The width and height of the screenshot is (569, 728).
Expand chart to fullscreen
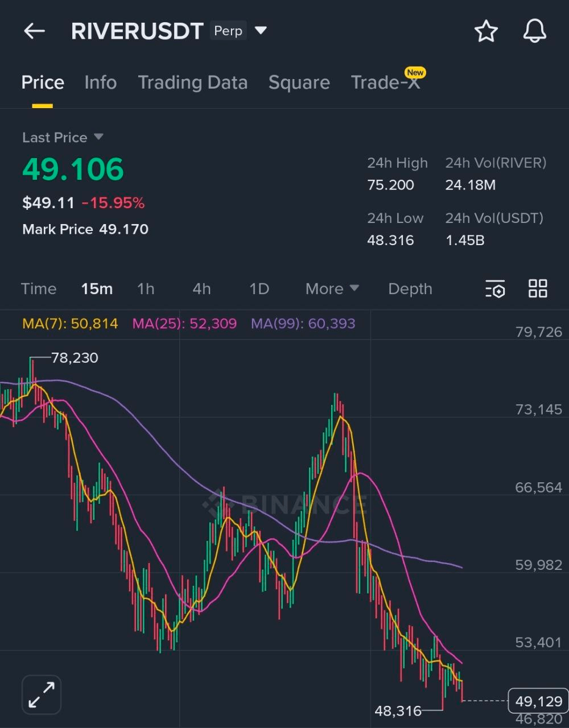[x=42, y=694]
